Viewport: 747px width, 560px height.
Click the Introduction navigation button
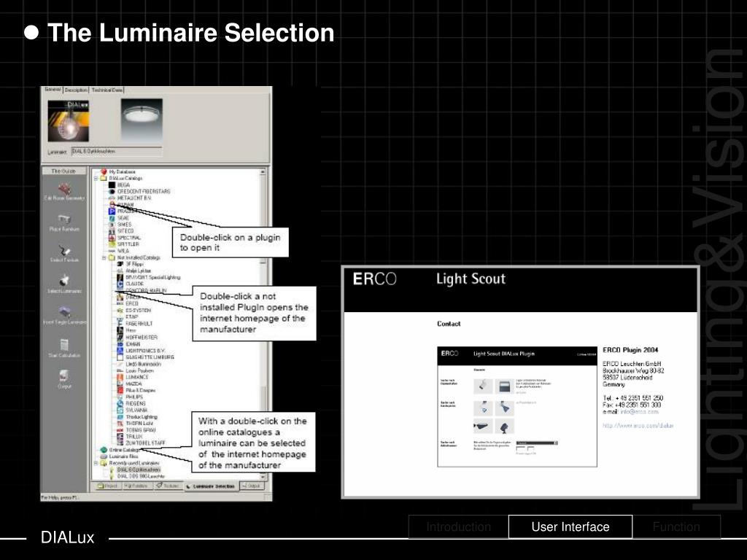click(x=458, y=526)
